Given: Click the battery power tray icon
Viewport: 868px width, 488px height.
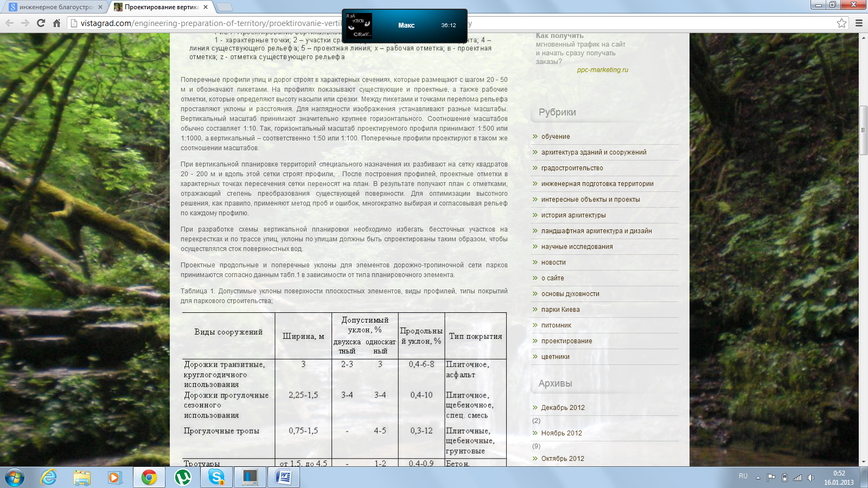Looking at the screenshot, I should click(784, 478).
